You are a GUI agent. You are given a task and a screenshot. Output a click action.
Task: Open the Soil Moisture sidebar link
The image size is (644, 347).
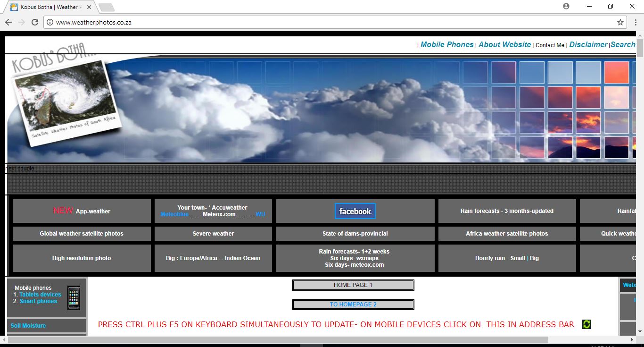28,326
